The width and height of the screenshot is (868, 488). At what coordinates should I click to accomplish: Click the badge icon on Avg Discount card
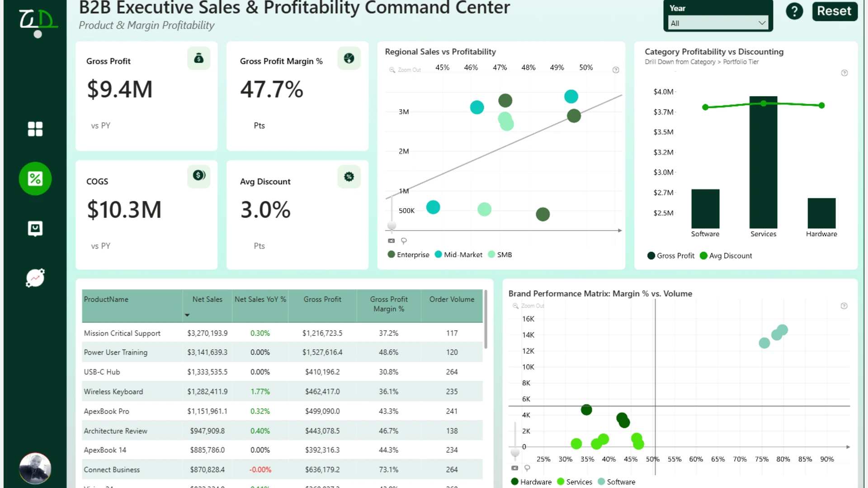[x=349, y=177]
